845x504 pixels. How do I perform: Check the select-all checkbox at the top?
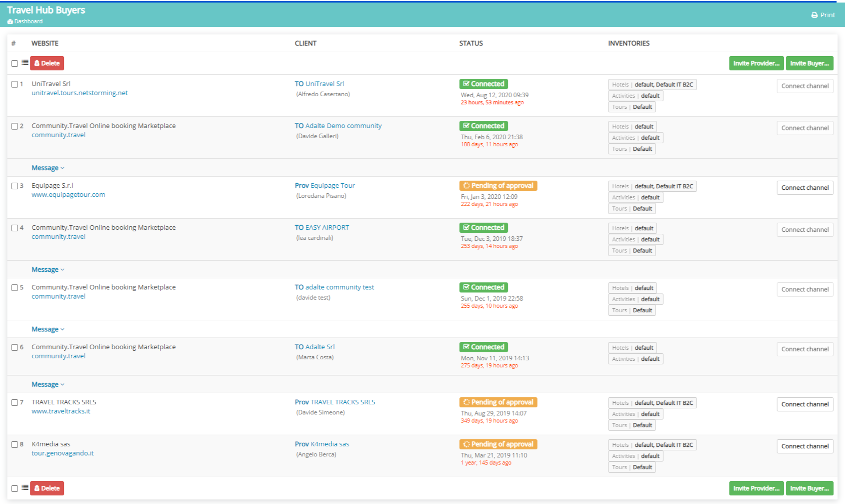14,63
